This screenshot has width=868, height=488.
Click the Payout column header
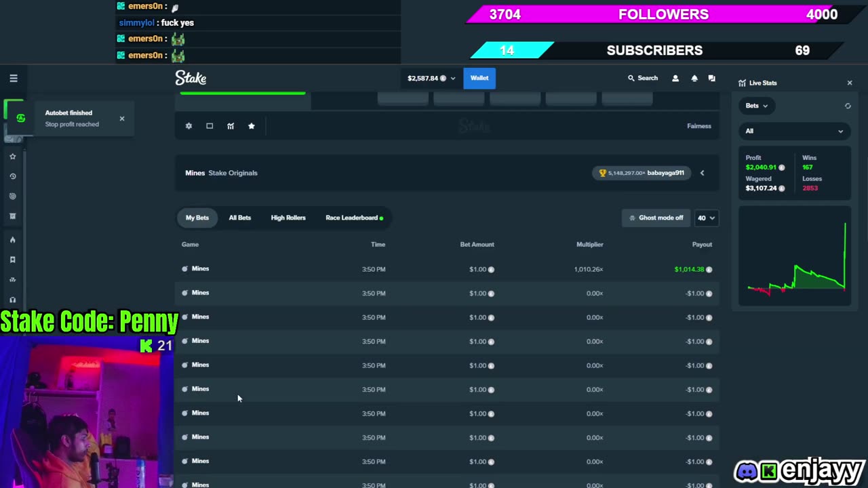(702, 245)
